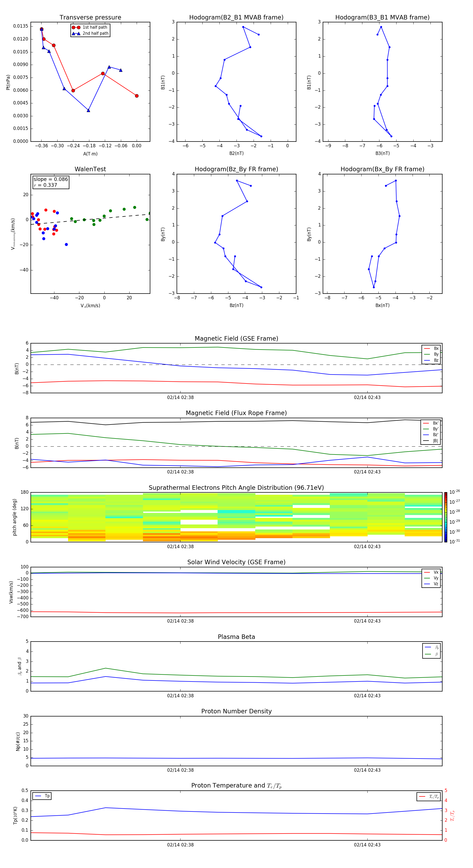This screenshot has width=473, height=868.
Task: Click 02/14 02:43 tick label under Proton Number Density
Action: (367, 770)
